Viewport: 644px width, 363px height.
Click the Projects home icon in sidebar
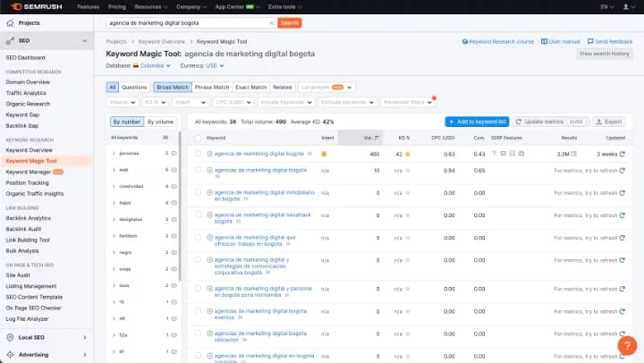[10, 23]
